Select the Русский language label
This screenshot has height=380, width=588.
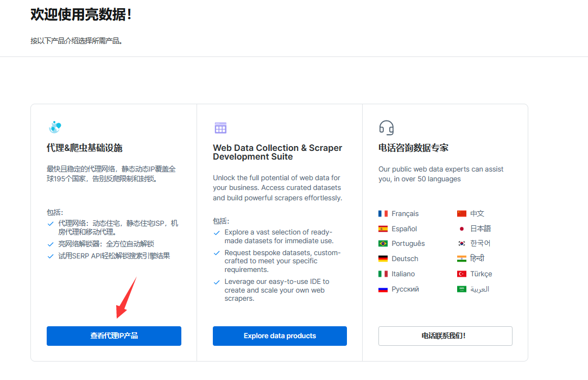pos(405,289)
